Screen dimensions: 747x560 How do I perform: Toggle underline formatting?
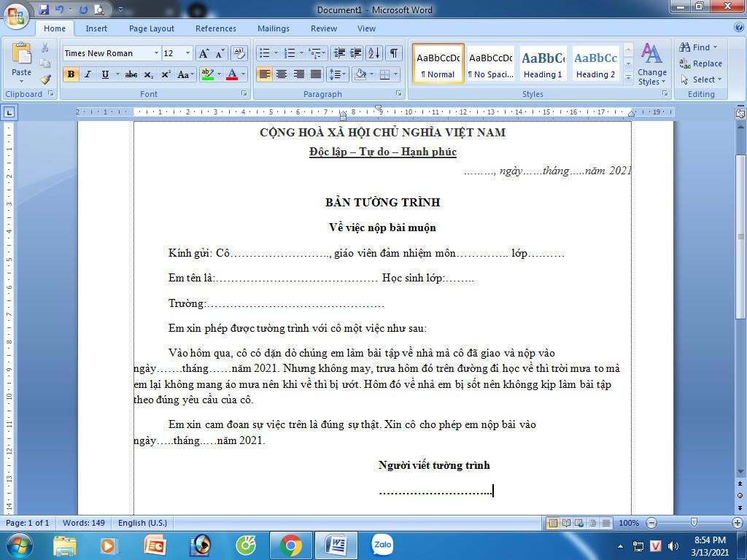point(105,74)
